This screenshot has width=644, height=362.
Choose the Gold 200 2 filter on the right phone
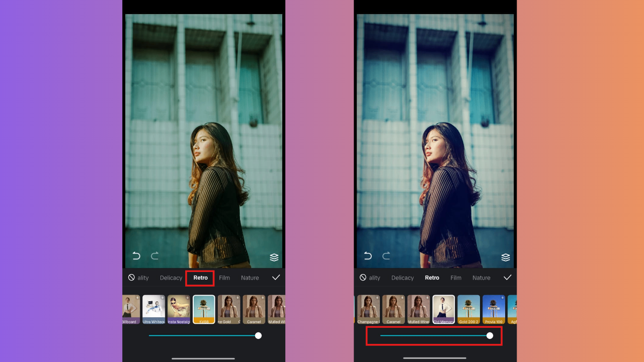[x=469, y=309]
